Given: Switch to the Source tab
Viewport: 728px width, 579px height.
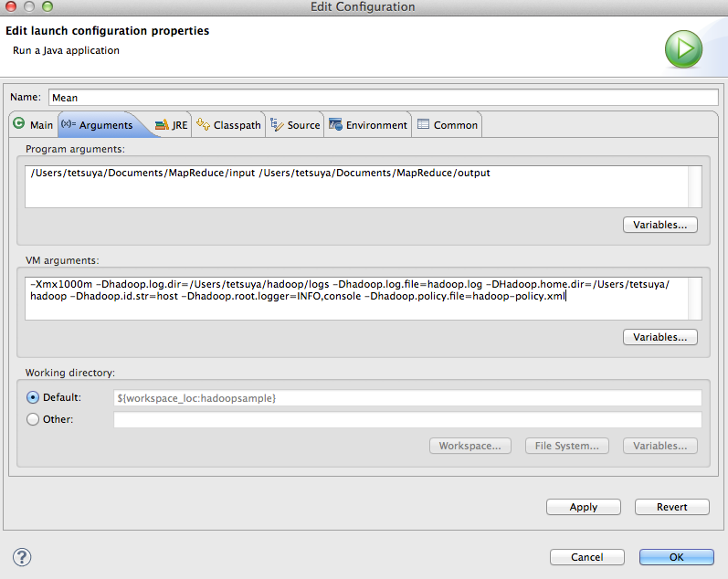Looking at the screenshot, I should coord(295,125).
